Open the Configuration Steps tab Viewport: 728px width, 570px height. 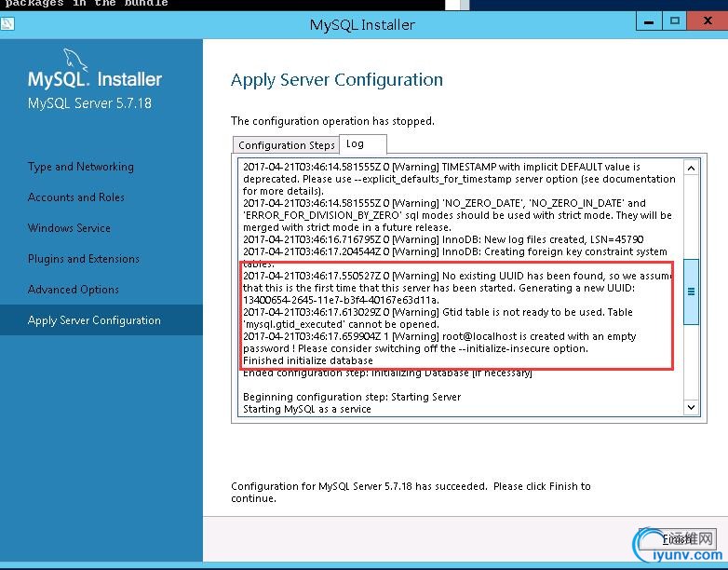point(286,145)
